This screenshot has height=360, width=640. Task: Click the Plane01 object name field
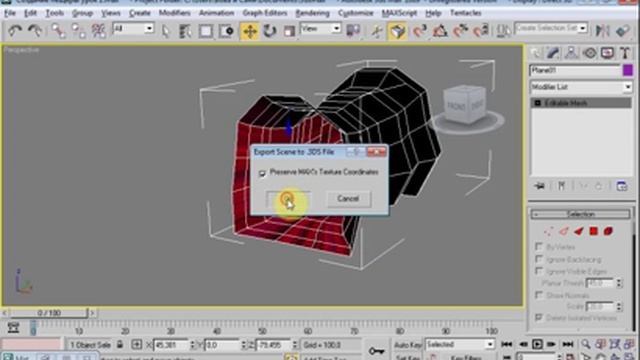point(575,70)
